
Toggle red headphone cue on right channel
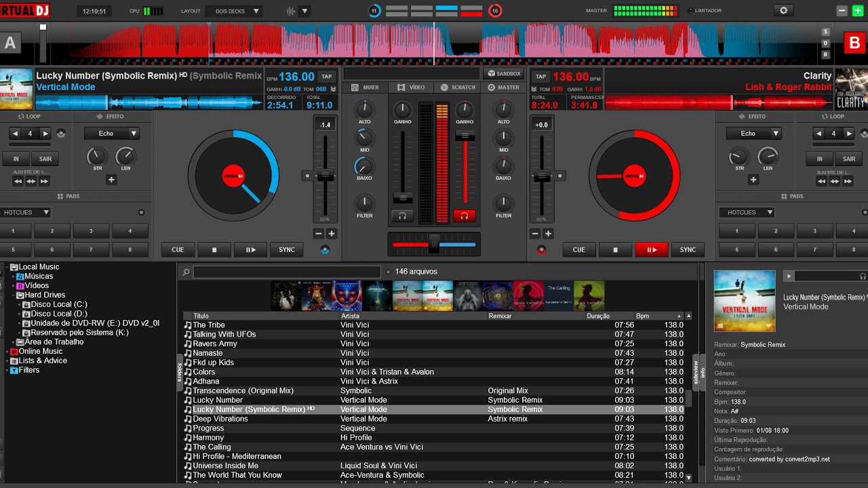[465, 216]
